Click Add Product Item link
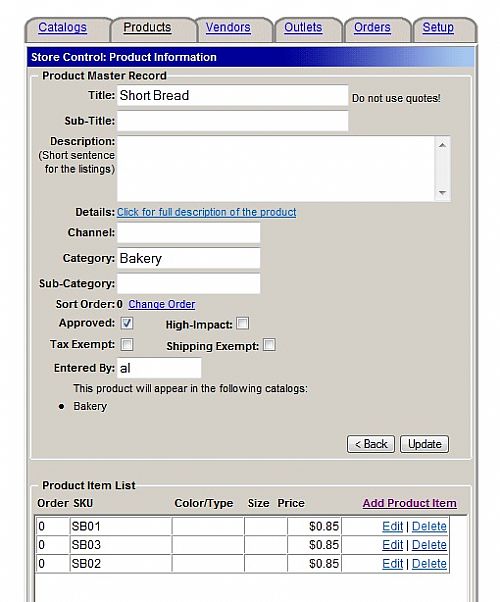This screenshot has width=500, height=602. pos(410,503)
